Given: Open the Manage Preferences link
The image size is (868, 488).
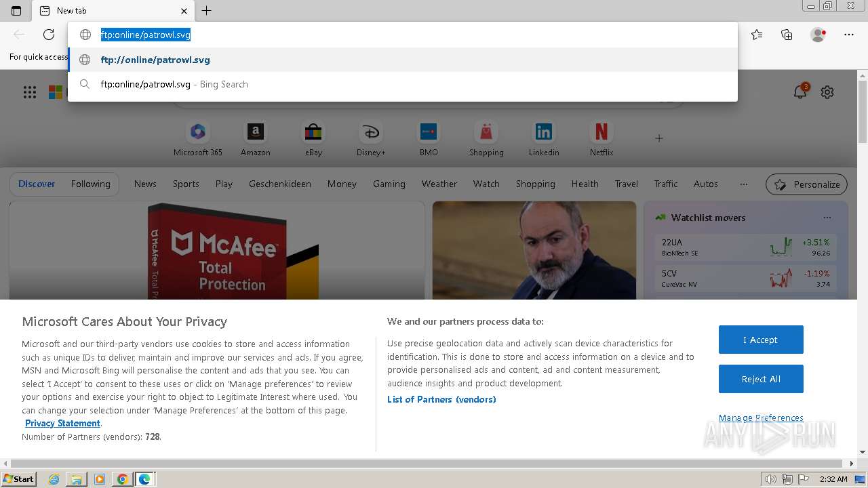Looking at the screenshot, I should point(761,418).
